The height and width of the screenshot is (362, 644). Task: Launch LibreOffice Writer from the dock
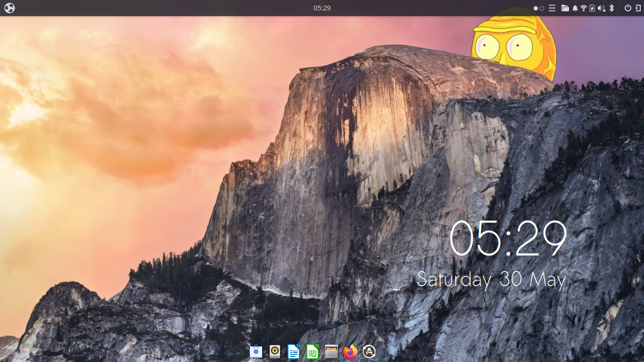[294, 352]
